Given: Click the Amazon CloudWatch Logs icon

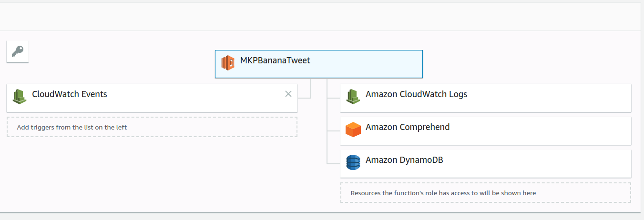Looking at the screenshot, I should [x=353, y=97].
